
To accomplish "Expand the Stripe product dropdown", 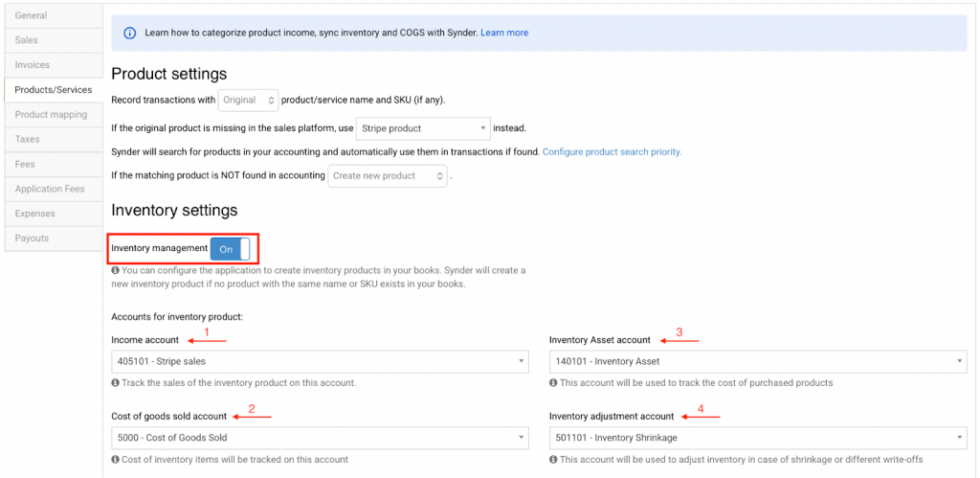I will [x=422, y=127].
